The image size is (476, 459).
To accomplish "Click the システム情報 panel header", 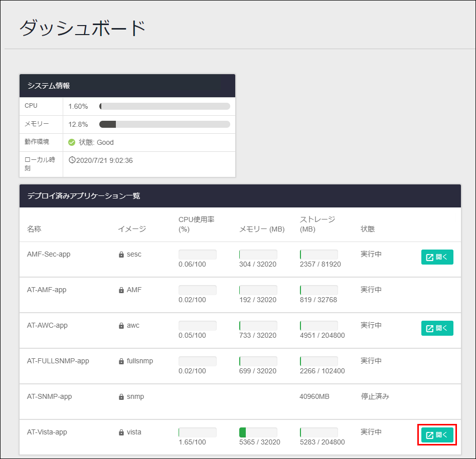I will (x=127, y=86).
